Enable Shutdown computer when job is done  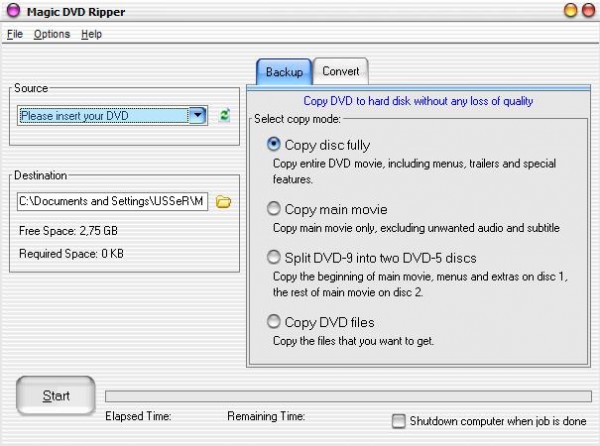(x=398, y=421)
